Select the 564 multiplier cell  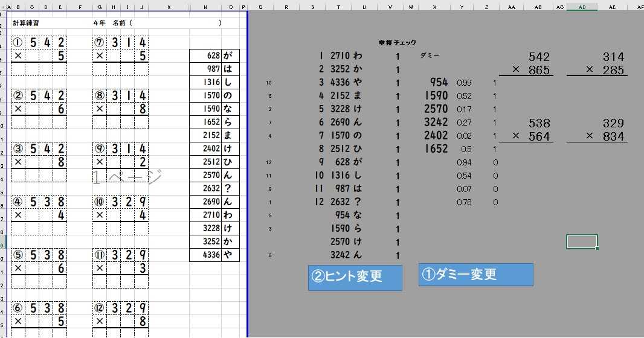(x=539, y=136)
